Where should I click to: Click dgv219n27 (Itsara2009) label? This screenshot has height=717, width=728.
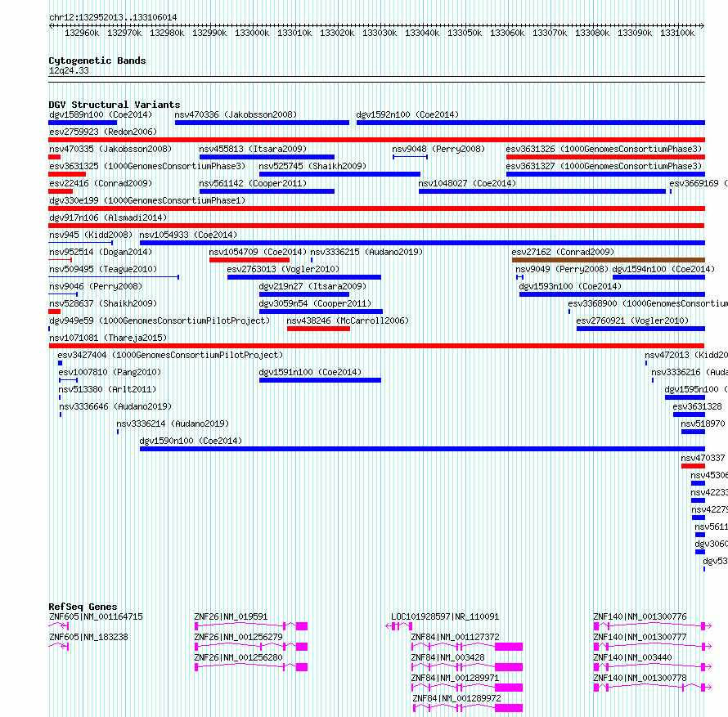(312, 286)
